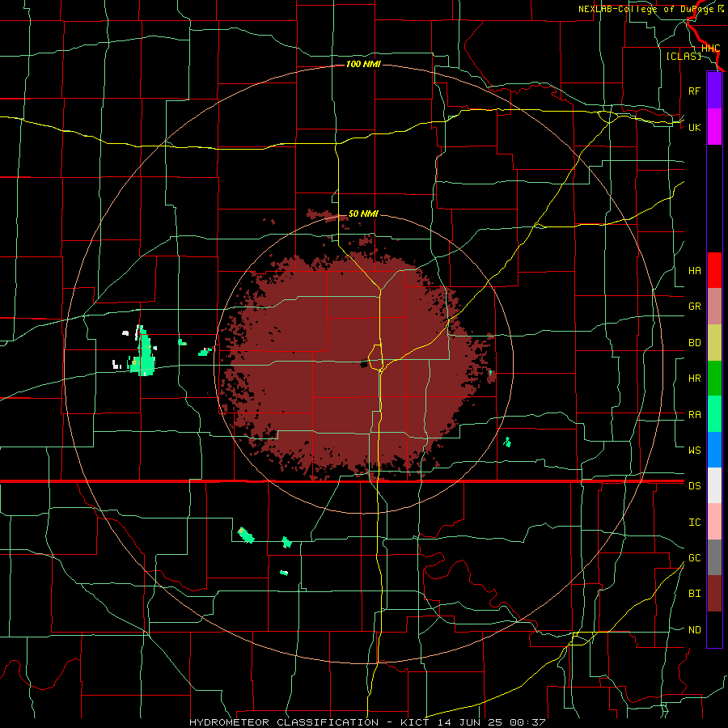Click the GC gray legend swatch
Screen dimensions: 728x728
[x=714, y=557]
